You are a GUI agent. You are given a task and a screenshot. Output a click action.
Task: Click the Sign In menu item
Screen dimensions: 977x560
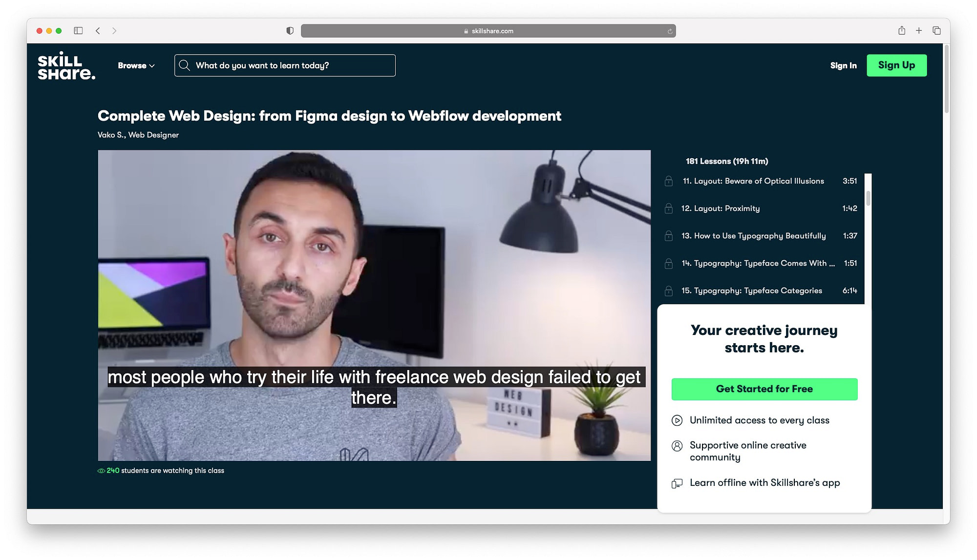click(x=843, y=65)
